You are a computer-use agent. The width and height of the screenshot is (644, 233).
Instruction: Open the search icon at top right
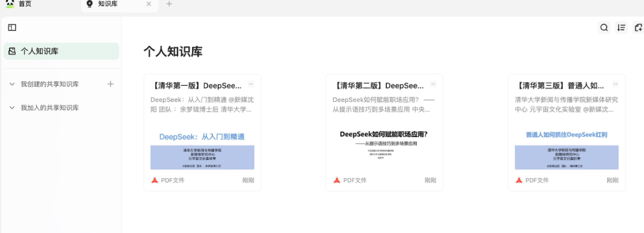[603, 27]
